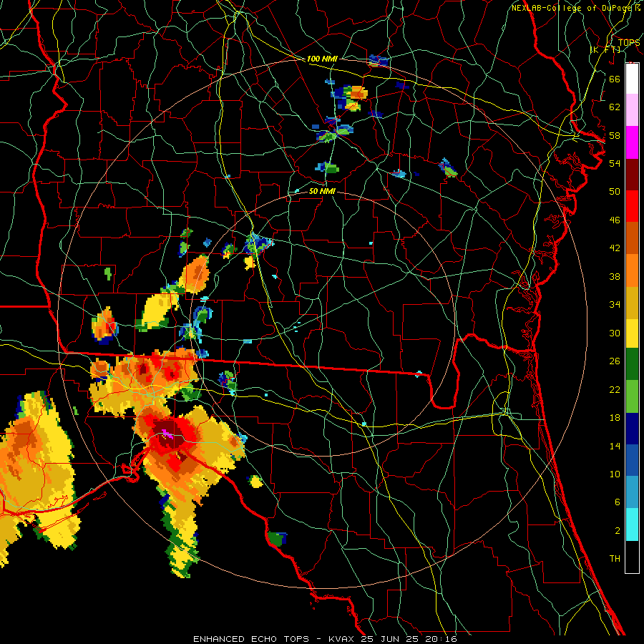The height and width of the screenshot is (644, 644).
Task: Click the 'TH' legend label
Action: click(x=615, y=558)
